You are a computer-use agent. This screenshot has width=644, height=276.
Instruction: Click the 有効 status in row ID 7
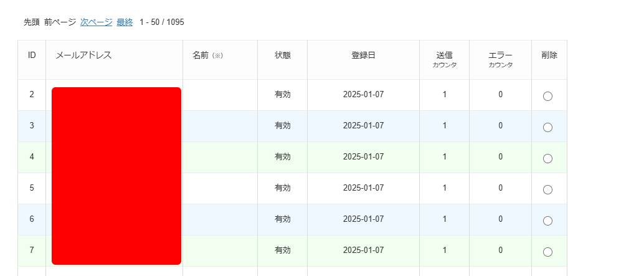tap(283, 250)
